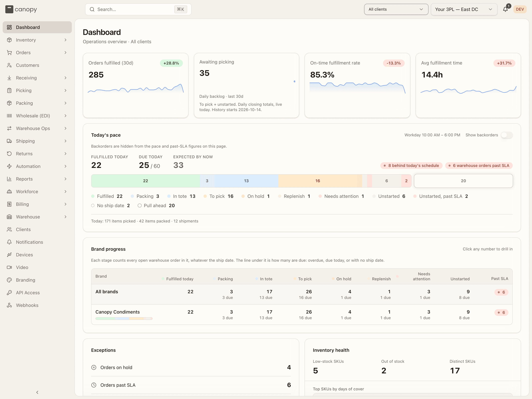Click the Branding palette icon
This screenshot has height=399, width=532.
pos(9,280)
